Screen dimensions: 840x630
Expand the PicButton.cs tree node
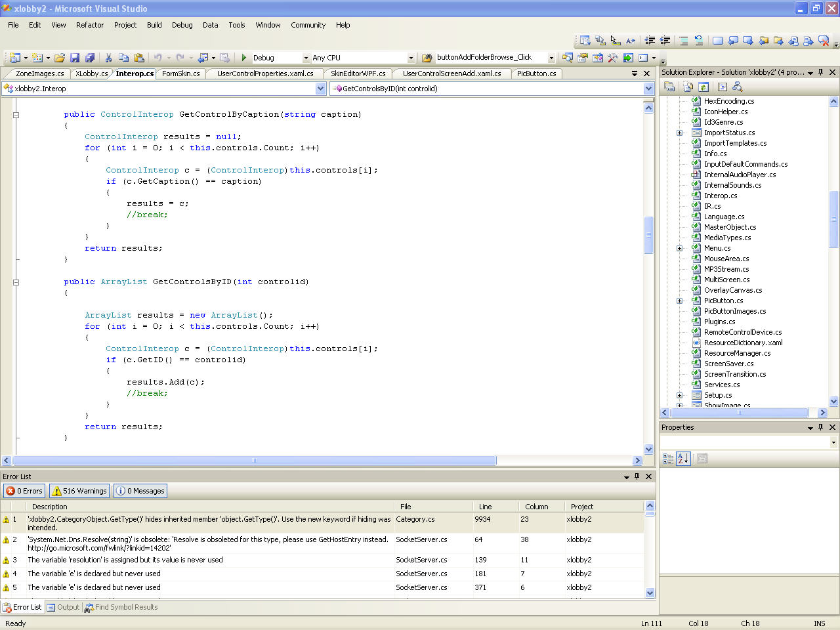coord(680,301)
